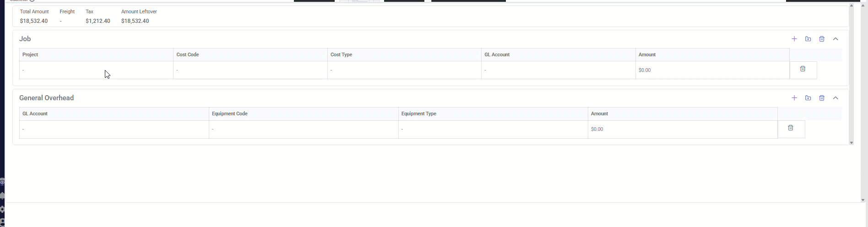Collapse the Job section
The image size is (868, 227).
835,39
